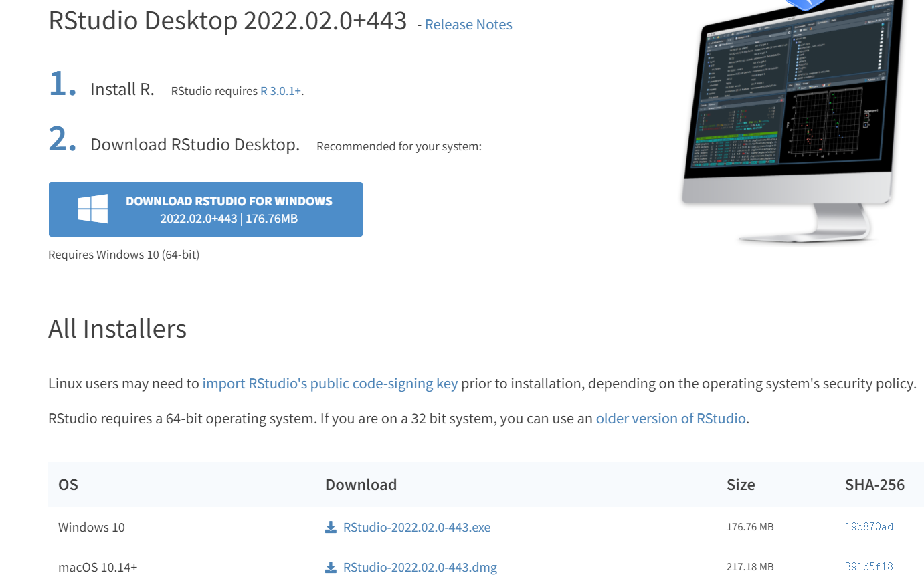Click the Download column header

(x=361, y=485)
